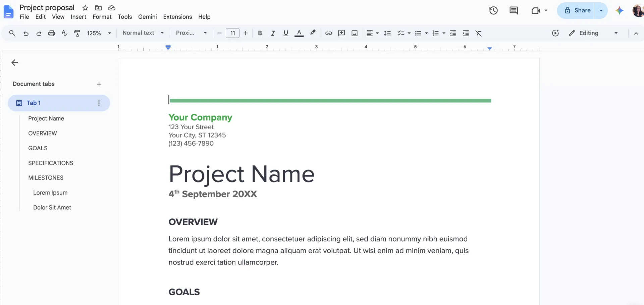
Task: Jump to MILESTONES in outline
Action: click(46, 178)
